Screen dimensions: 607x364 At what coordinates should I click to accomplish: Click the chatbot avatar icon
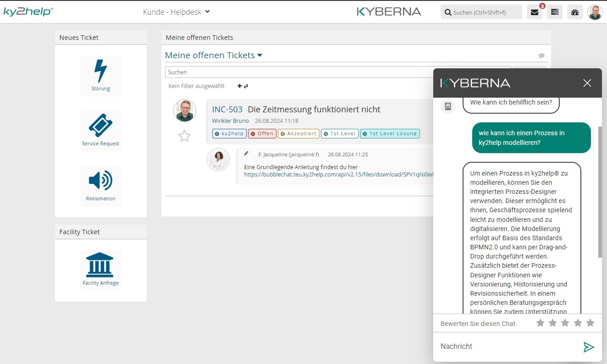pos(448,106)
